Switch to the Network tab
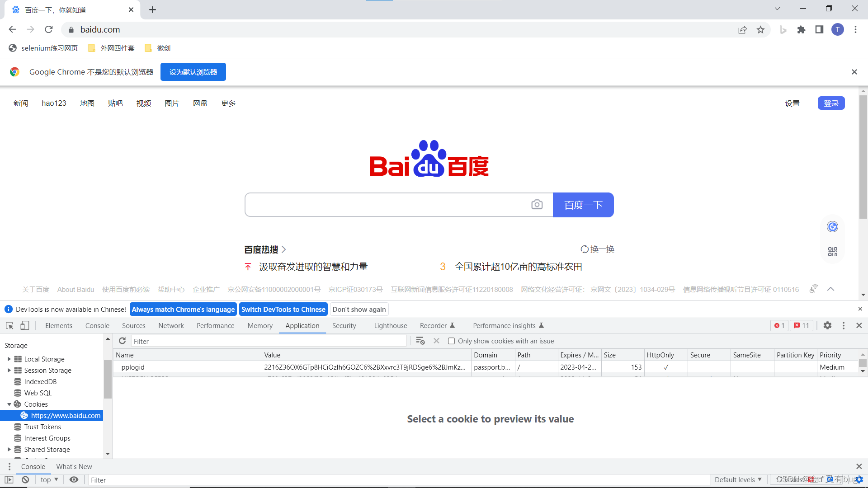 click(x=171, y=326)
